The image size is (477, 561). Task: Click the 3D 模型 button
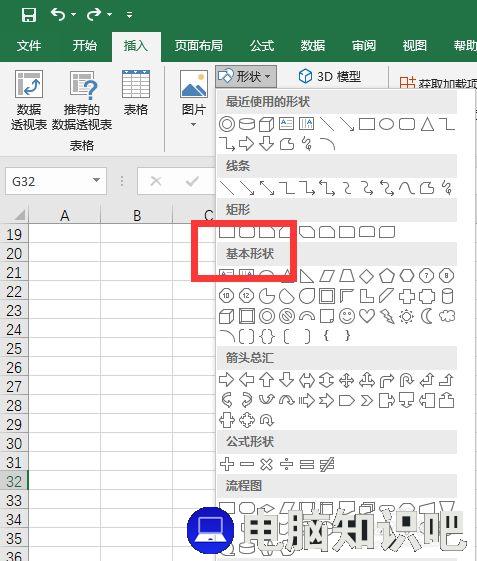330,76
